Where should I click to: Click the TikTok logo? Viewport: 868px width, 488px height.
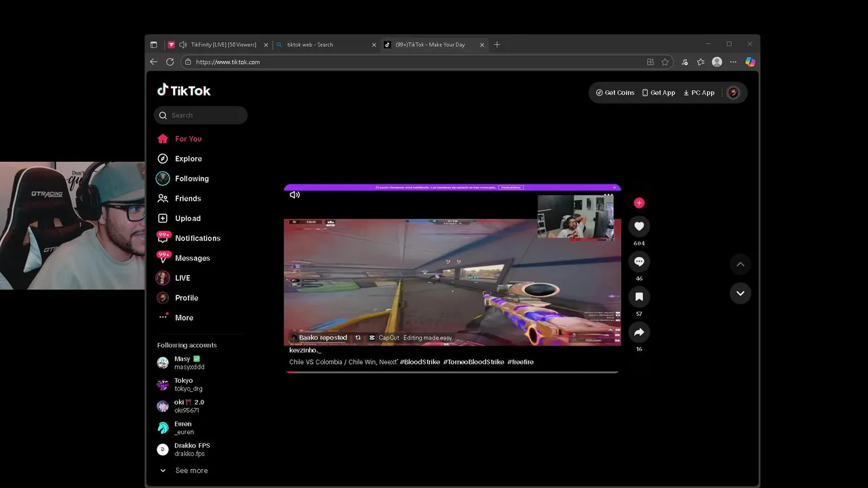[184, 90]
